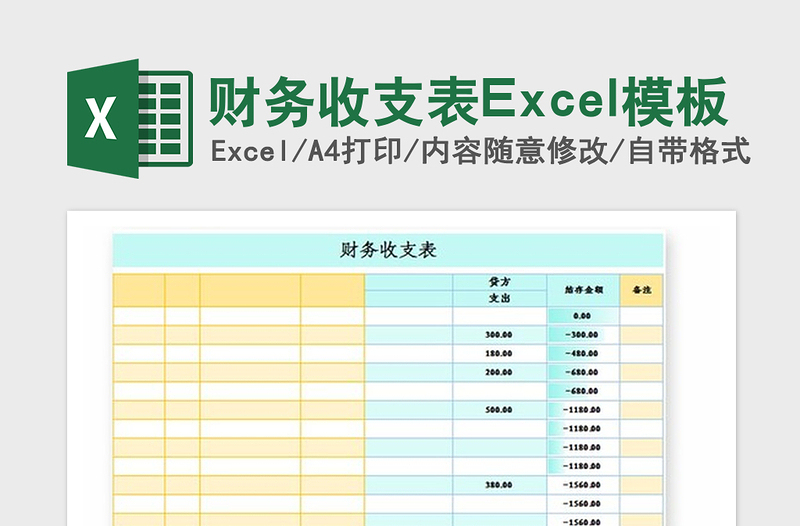Click -680.00 balance beside the 200.00 expense
Screen dimensions: 800x526
(584, 372)
